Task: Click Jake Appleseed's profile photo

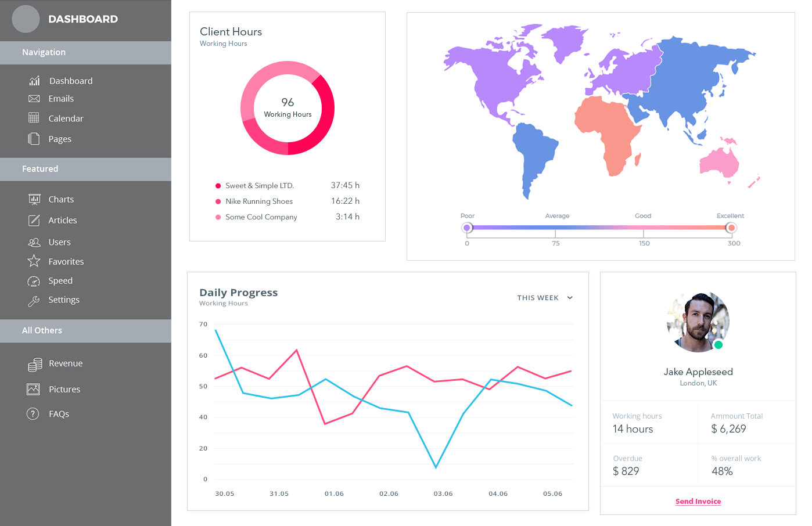Action: pyautogui.click(x=698, y=322)
